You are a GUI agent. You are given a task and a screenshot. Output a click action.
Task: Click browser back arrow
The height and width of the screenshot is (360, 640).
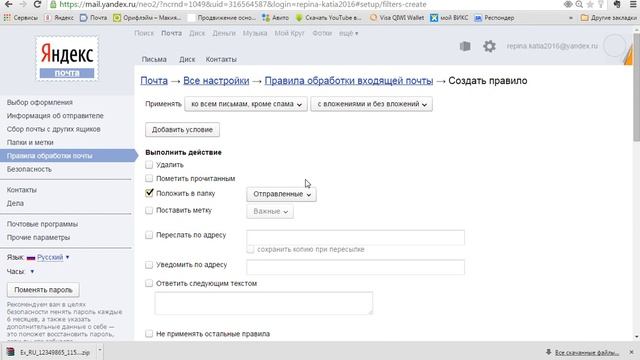point(8,4)
